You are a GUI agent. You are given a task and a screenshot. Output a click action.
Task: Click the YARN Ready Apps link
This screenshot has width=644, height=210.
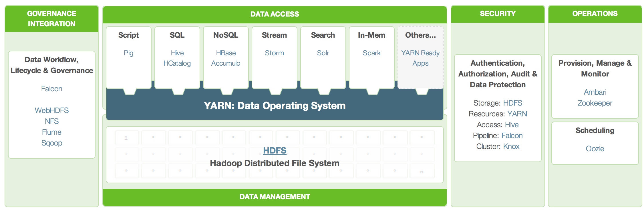[x=420, y=58]
